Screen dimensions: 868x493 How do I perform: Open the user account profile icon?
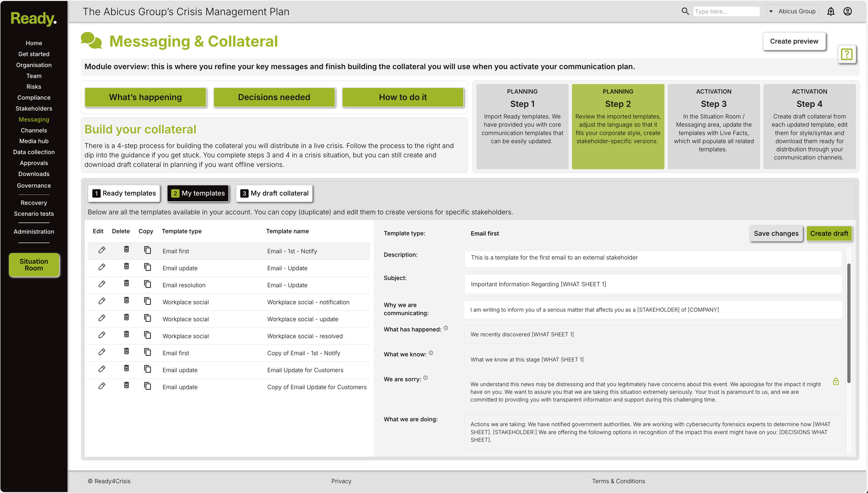848,11
